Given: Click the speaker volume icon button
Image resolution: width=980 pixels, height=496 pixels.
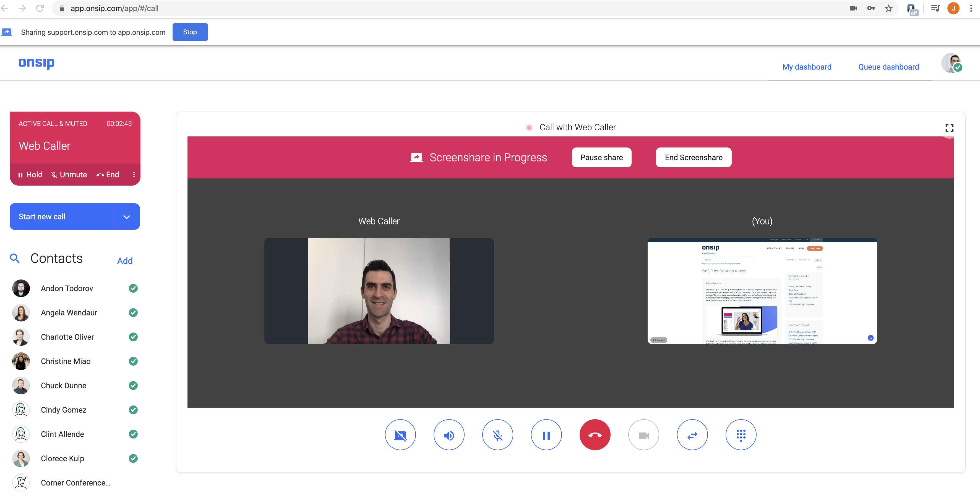Looking at the screenshot, I should click(449, 435).
